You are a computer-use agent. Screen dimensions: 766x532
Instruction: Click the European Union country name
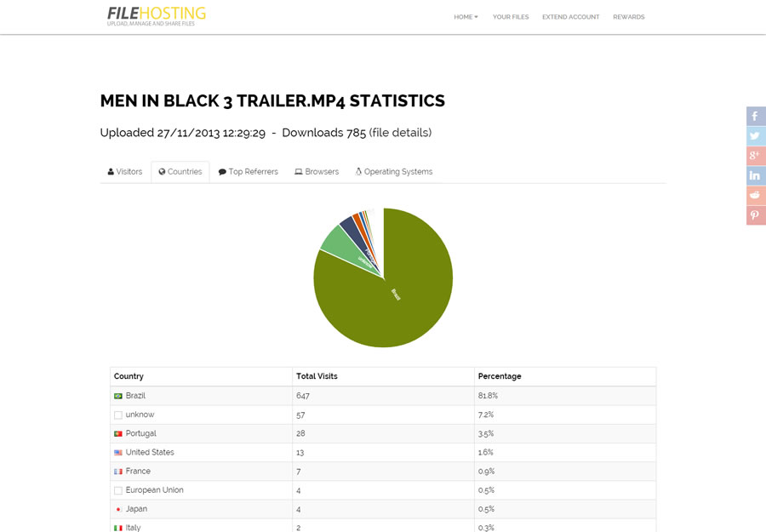tap(154, 490)
